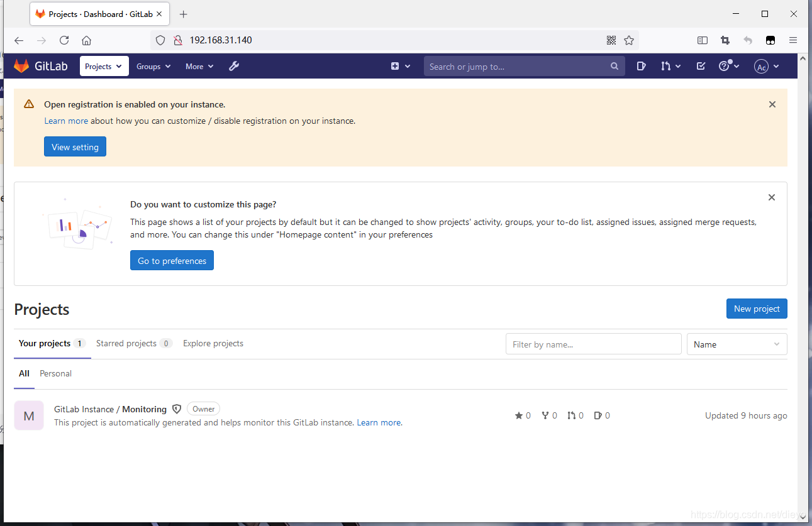Click the insecure connection lock icon

[178, 40]
